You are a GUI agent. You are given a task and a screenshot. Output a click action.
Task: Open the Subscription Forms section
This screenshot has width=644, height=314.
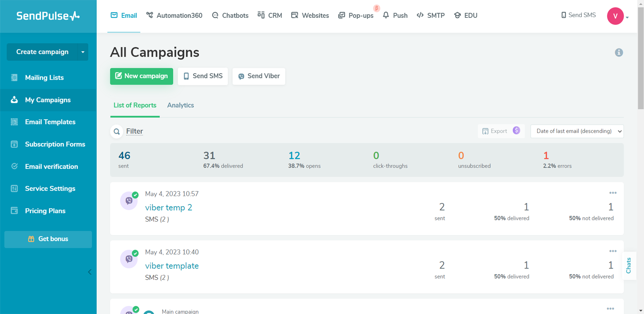tap(55, 144)
